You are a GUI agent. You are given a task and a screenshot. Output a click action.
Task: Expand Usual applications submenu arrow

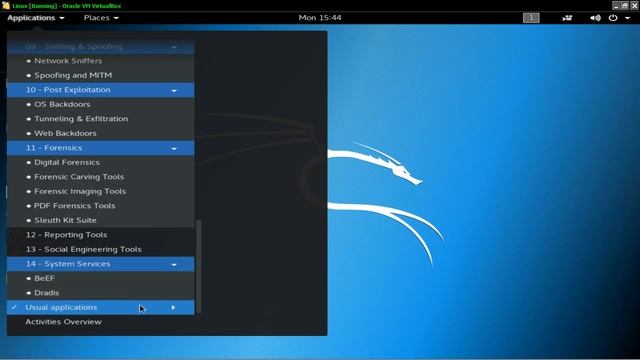tap(173, 307)
